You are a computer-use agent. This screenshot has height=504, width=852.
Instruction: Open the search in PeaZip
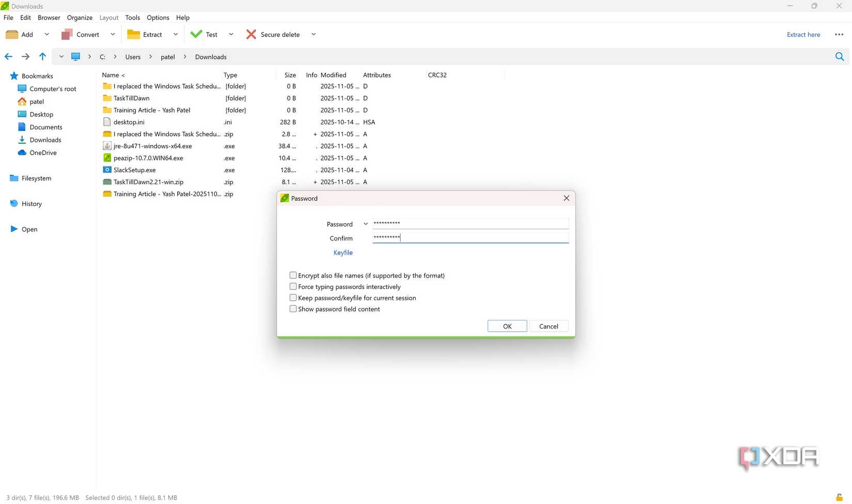tap(839, 57)
